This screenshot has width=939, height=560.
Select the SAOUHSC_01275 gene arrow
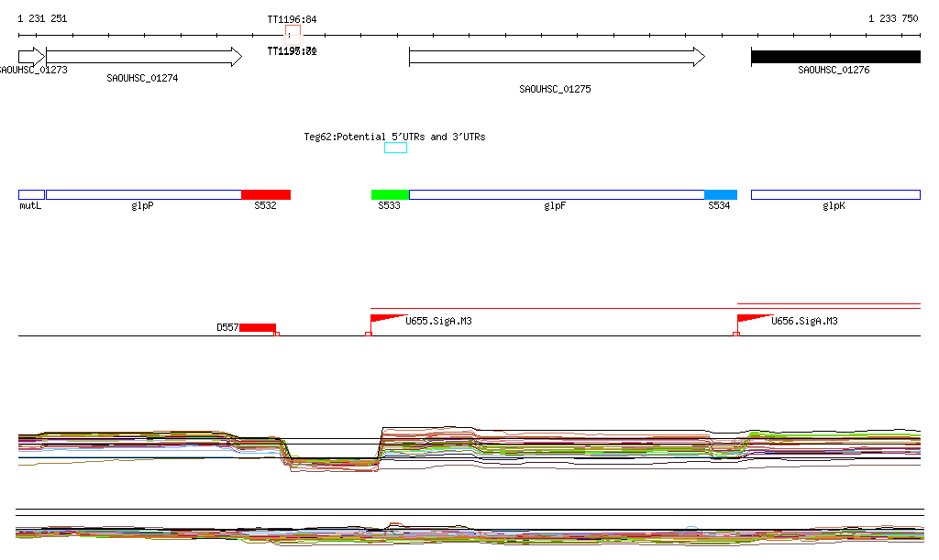(x=557, y=57)
